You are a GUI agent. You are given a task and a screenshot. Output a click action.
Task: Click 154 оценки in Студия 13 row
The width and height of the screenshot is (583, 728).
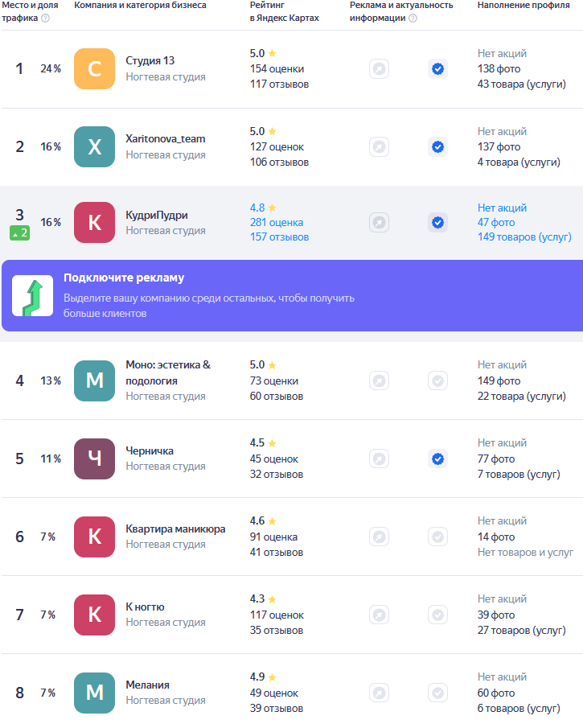[x=277, y=68]
